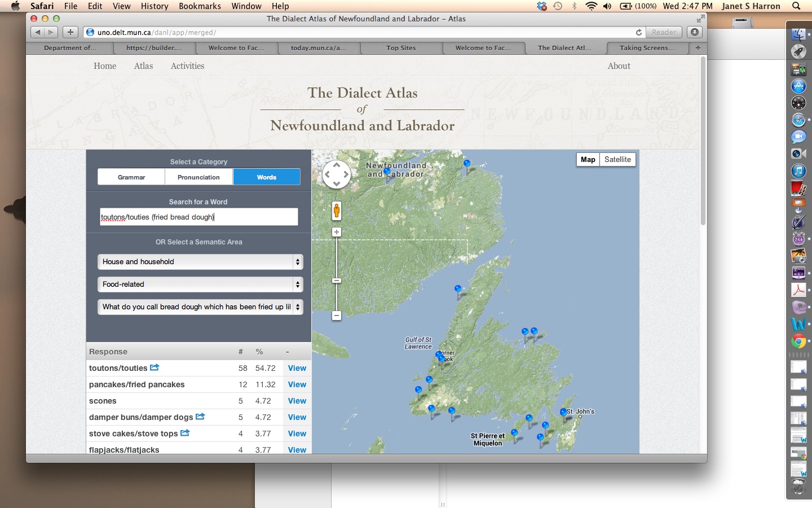Add a bookmark with the plus button
Image resolution: width=812 pixels, height=508 pixels.
click(x=70, y=32)
